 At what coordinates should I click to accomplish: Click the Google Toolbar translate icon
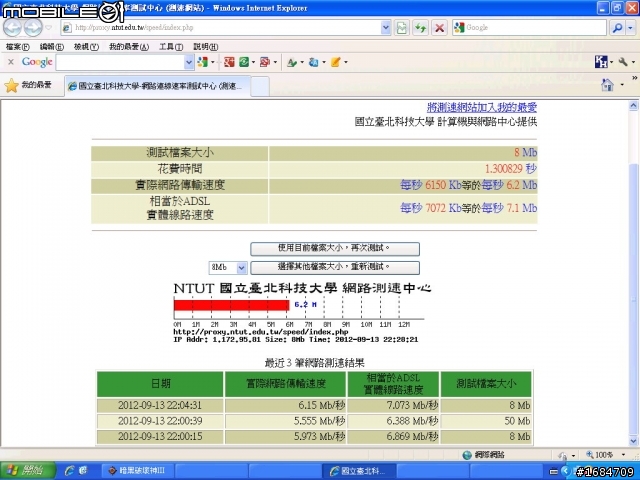tap(313, 62)
